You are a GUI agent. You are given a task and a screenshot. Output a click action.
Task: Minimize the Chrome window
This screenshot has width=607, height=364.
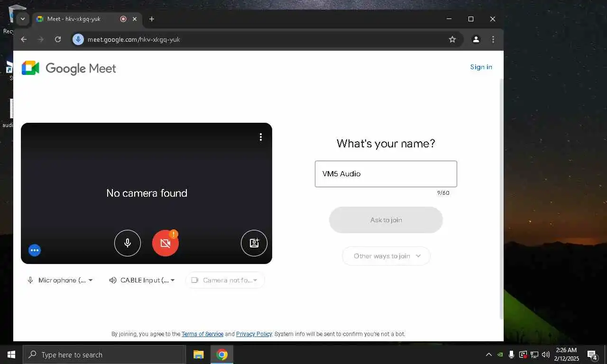pos(449,19)
